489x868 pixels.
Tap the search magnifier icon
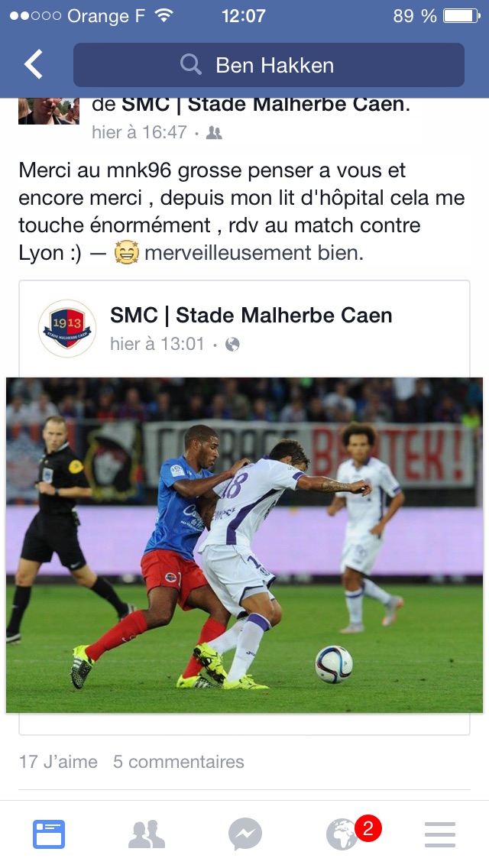pyautogui.click(x=190, y=65)
